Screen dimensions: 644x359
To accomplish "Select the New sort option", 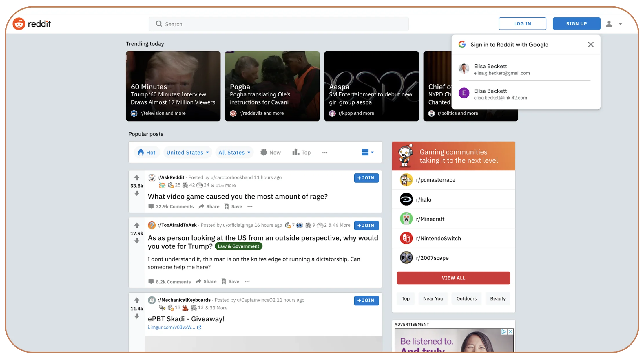I will click(x=270, y=152).
